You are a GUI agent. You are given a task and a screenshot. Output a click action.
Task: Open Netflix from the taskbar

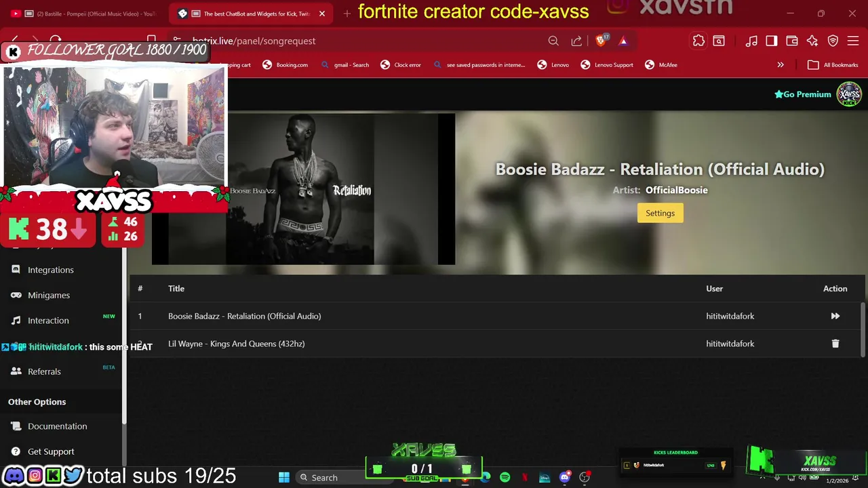(x=525, y=477)
